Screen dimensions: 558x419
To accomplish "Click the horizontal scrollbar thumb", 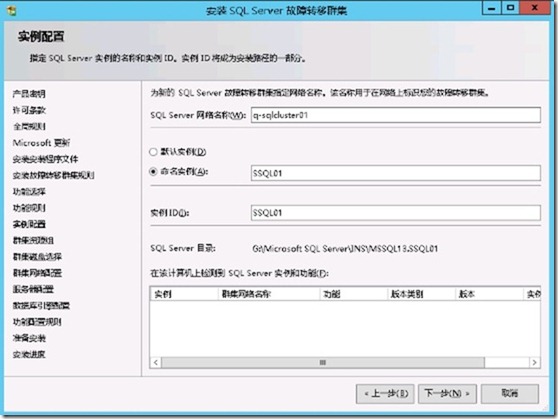I will tap(323, 363).
